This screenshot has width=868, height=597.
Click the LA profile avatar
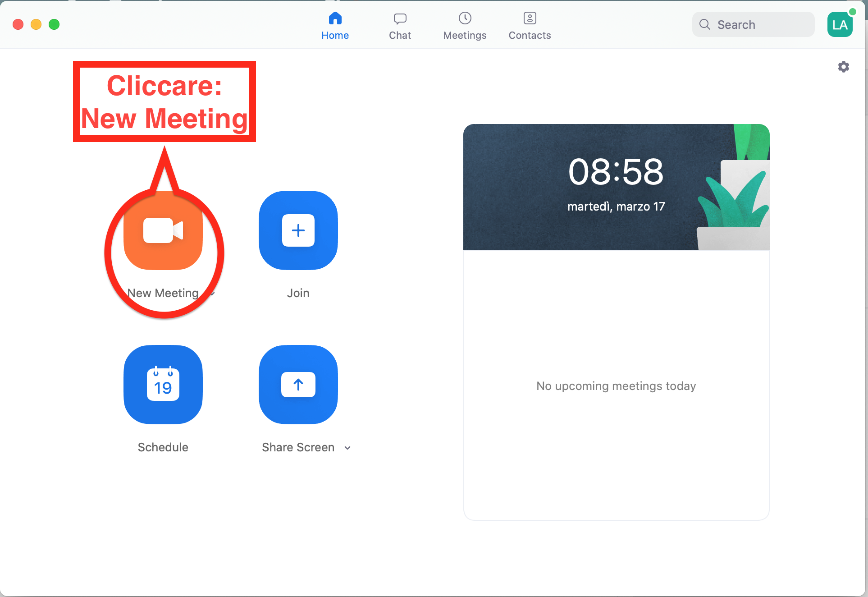[840, 25]
